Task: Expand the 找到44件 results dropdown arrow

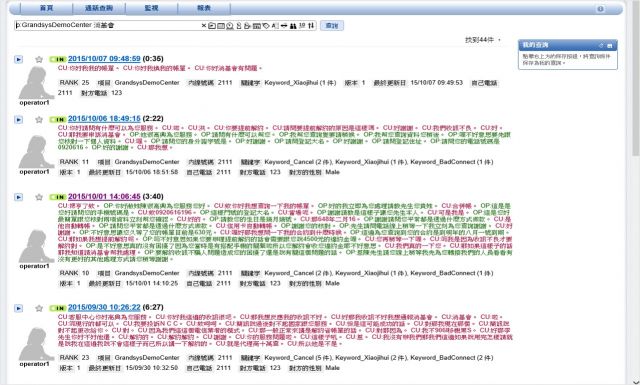Action: tap(499, 40)
